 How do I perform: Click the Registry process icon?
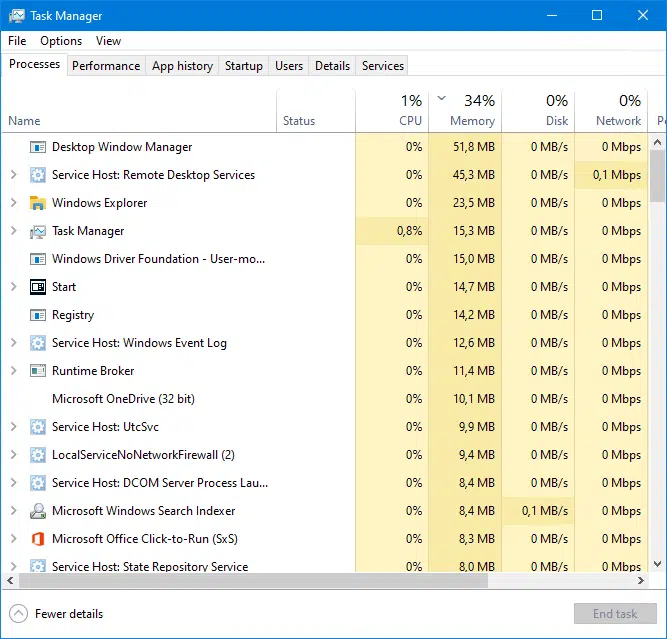coord(38,315)
